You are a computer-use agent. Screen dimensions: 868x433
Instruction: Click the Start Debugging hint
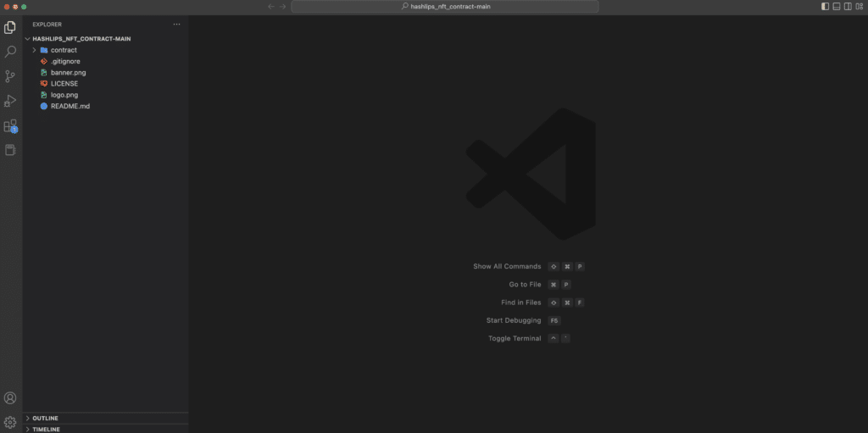click(x=514, y=320)
